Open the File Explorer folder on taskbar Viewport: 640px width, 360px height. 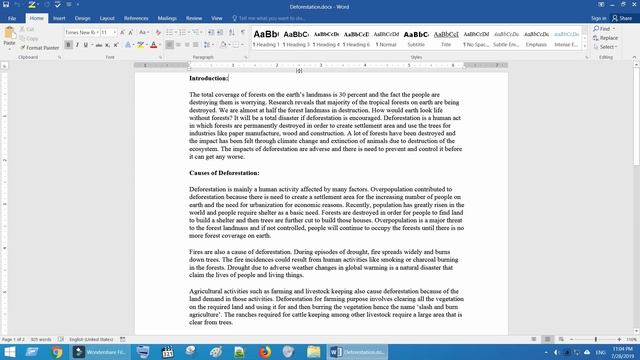tap(313, 352)
